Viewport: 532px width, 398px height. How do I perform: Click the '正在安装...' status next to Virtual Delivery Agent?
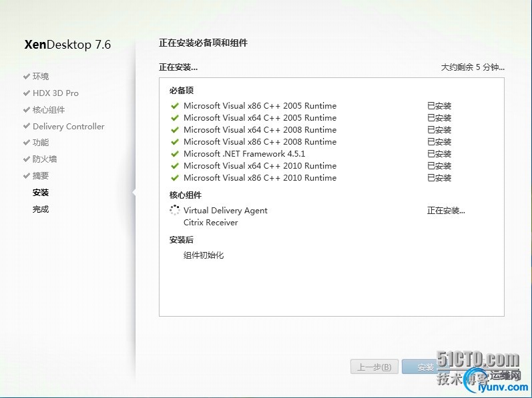point(446,211)
